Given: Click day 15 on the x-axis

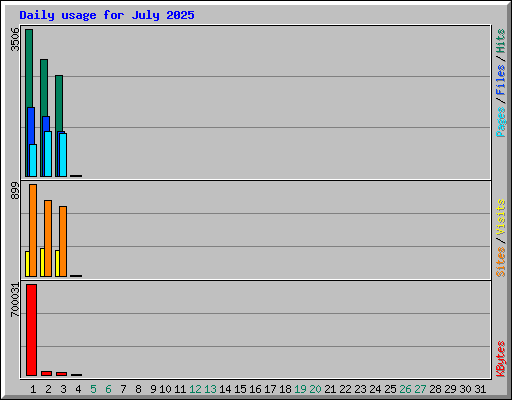Looking at the screenshot, I should tap(240, 389).
